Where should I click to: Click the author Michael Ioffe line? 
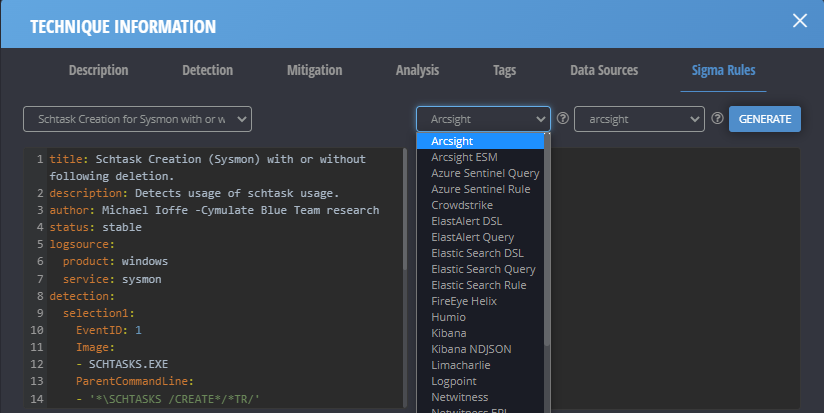point(214,210)
